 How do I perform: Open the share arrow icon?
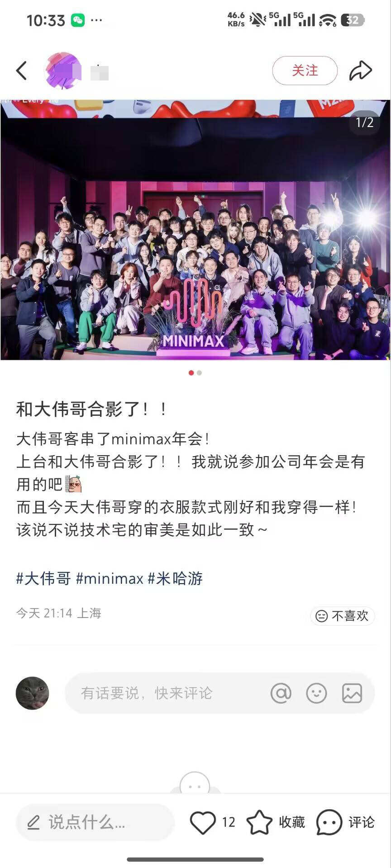(360, 71)
